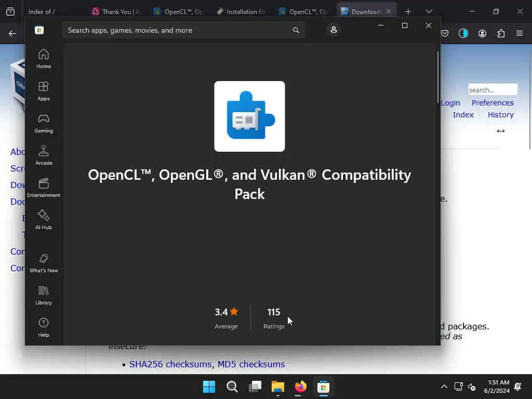Maximize the Microsoft Store window

click(x=404, y=25)
